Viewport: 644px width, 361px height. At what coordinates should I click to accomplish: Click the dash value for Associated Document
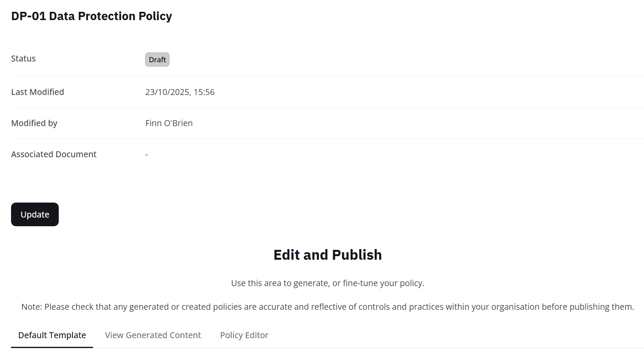point(147,154)
